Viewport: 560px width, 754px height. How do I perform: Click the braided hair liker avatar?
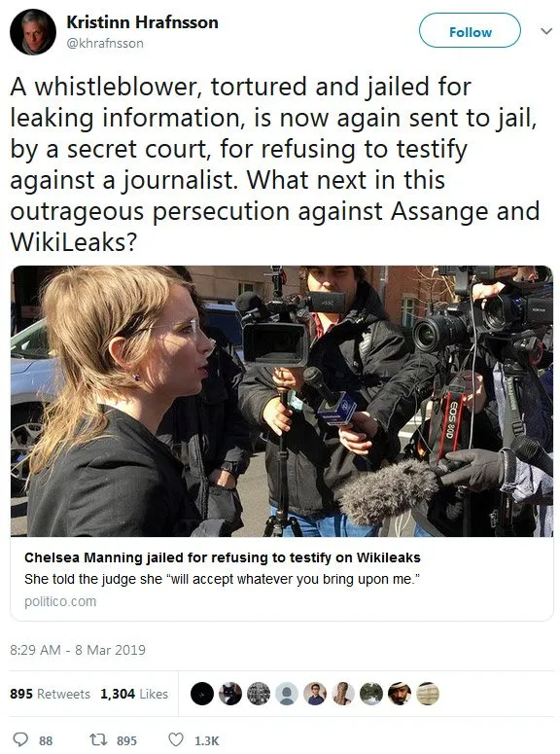pyautogui.click(x=343, y=694)
